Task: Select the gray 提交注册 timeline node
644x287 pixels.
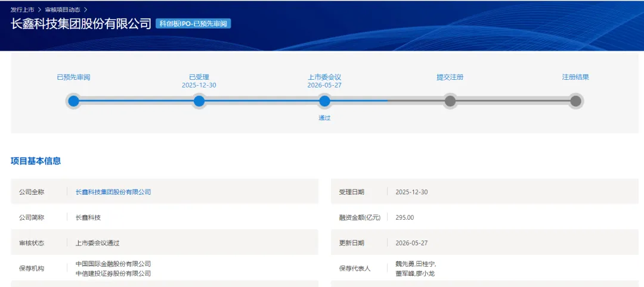Action: pos(450,101)
